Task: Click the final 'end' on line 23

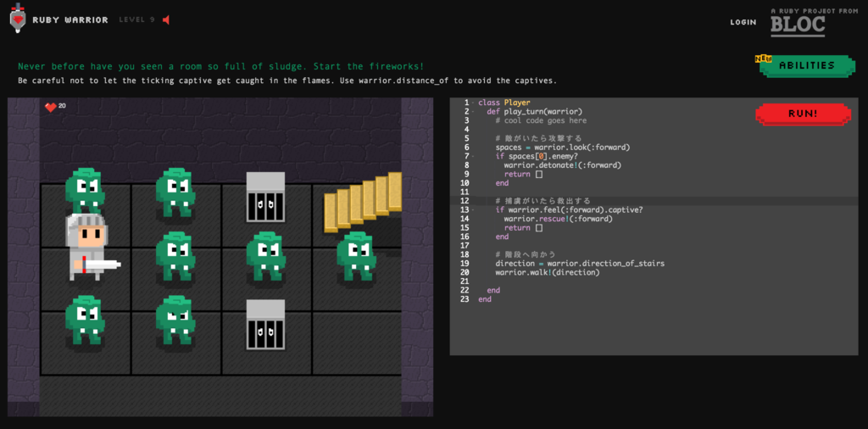Action: pyautogui.click(x=485, y=299)
